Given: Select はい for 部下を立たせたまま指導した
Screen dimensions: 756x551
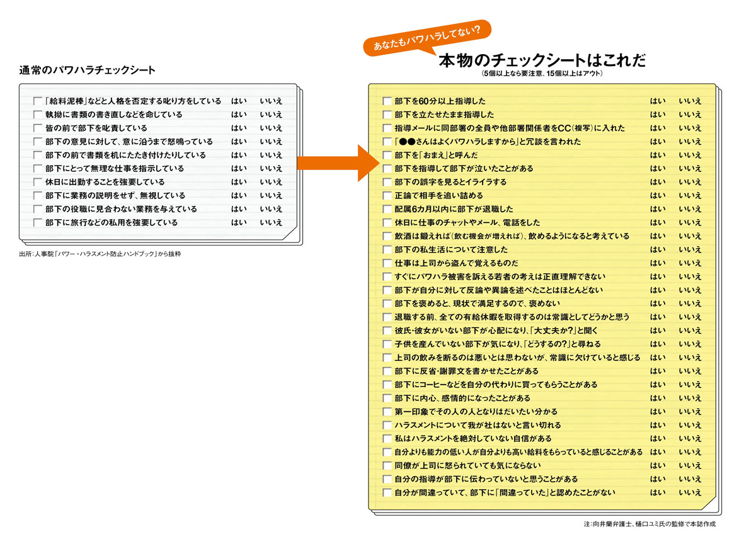Looking at the screenshot, I should 658,115.
